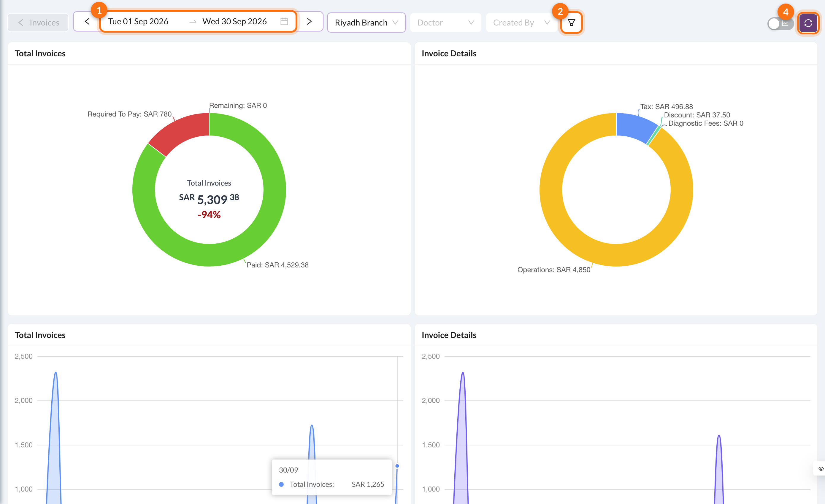The width and height of the screenshot is (825, 504).
Task: Toggle the chart view switch
Action: (780, 23)
